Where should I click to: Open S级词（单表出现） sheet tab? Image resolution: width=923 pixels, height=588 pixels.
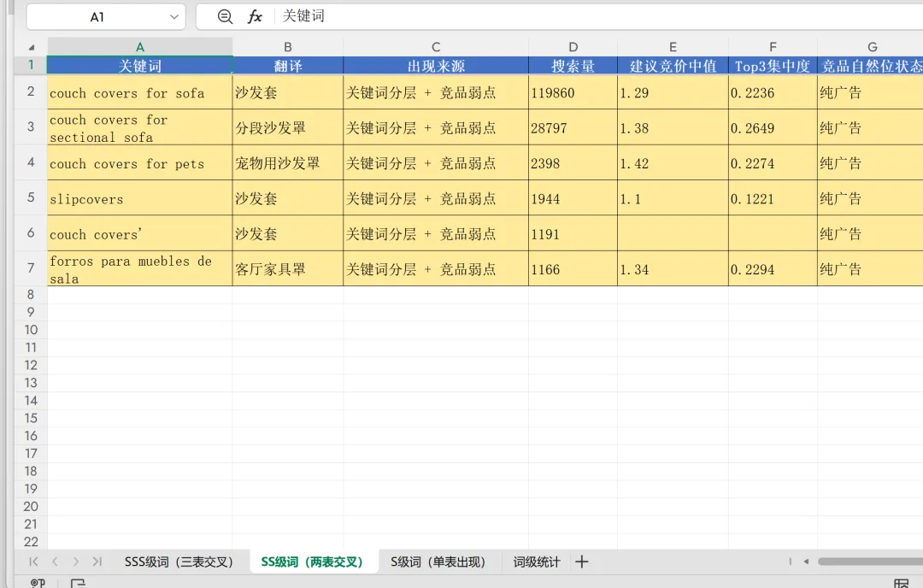click(x=438, y=562)
